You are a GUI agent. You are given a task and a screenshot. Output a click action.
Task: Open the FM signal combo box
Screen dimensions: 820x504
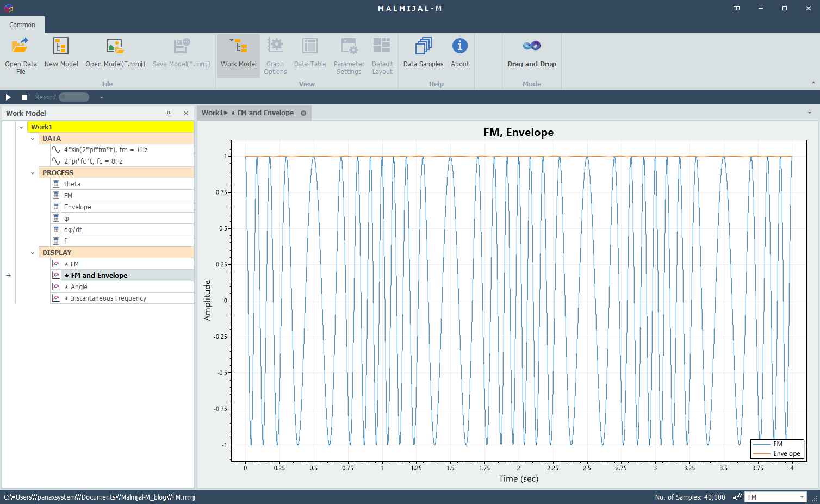(776, 497)
